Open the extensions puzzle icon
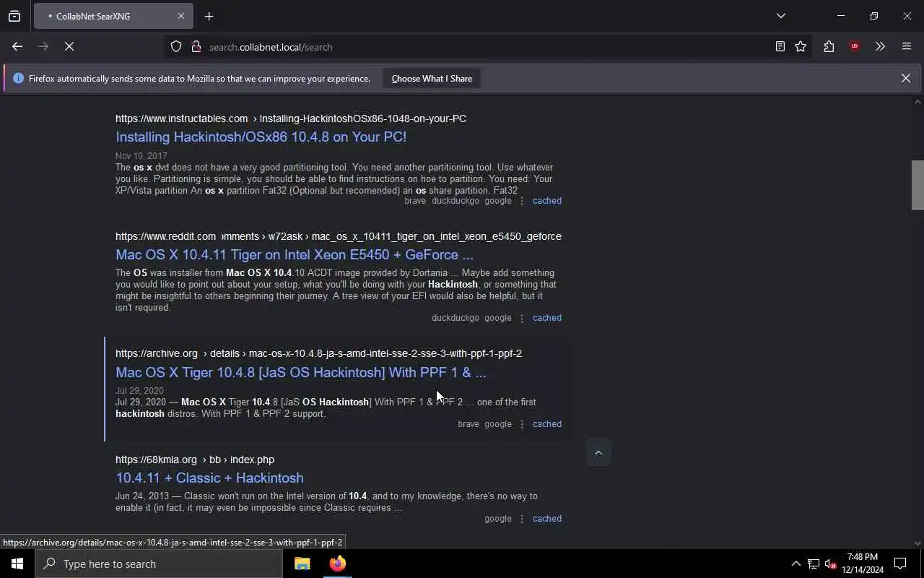 tap(829, 46)
